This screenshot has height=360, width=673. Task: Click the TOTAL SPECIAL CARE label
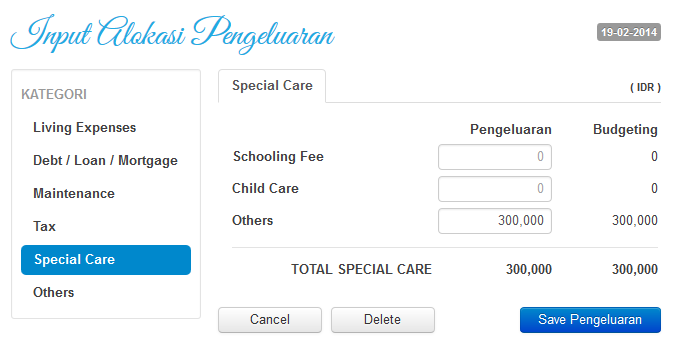click(361, 269)
